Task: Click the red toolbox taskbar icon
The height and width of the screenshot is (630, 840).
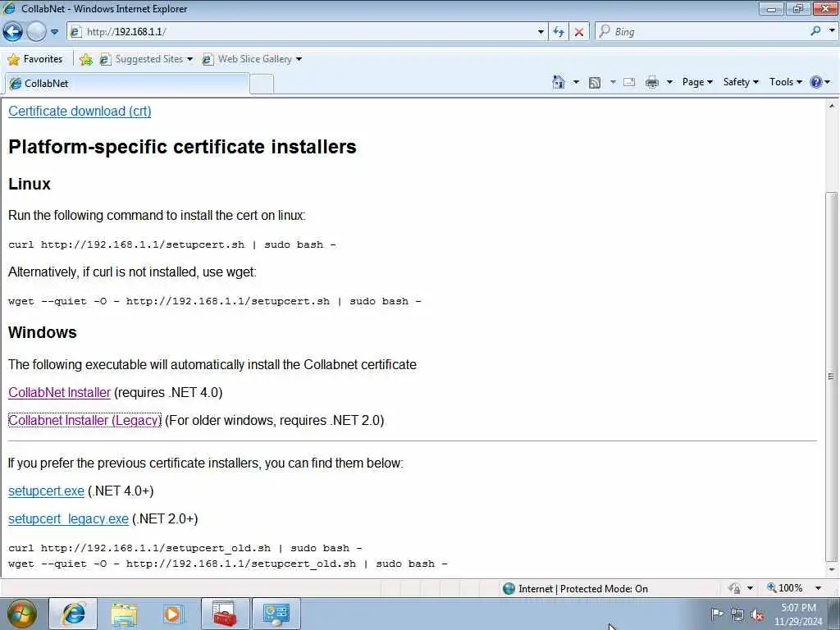Action: 225,614
